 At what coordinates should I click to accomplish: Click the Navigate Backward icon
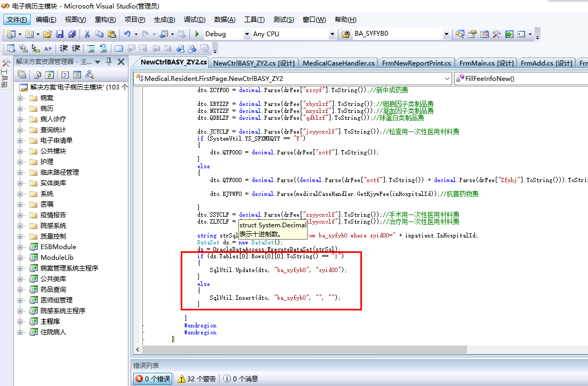tap(164, 34)
